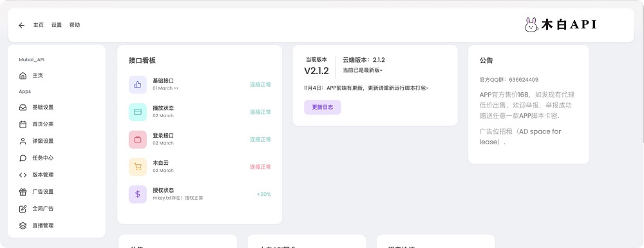Click the V2.1.2 current version number

pyautogui.click(x=316, y=71)
